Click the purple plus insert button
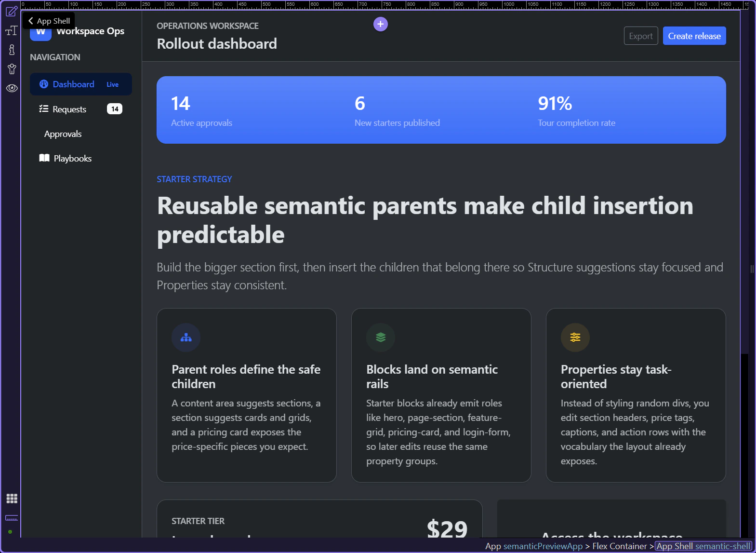This screenshot has height=553, width=756. click(x=381, y=24)
